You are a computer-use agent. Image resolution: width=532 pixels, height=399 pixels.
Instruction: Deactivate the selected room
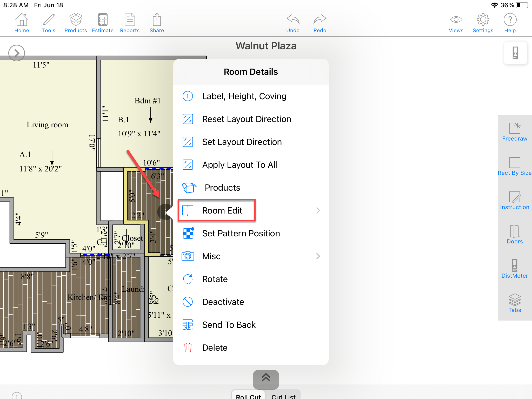223,302
